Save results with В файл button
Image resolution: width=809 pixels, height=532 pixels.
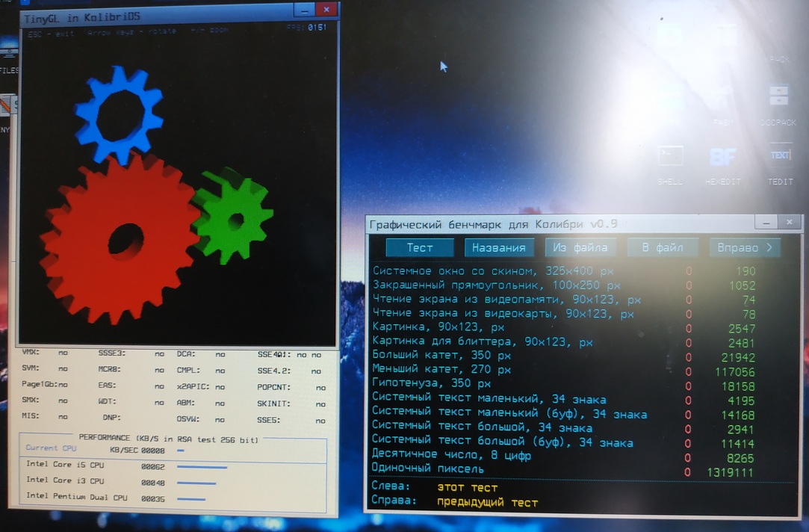663,247
